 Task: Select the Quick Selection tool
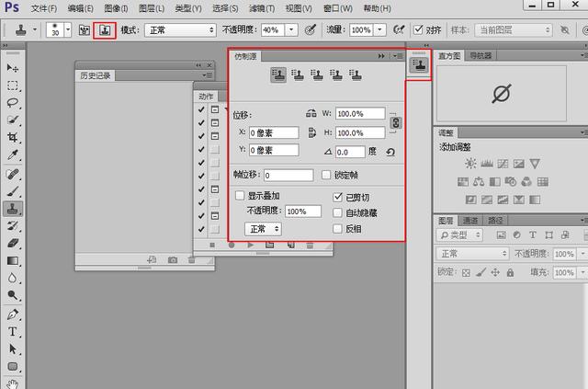tap(12, 120)
